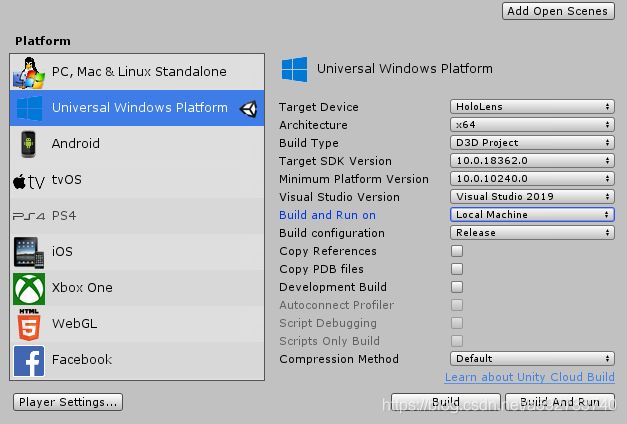Click the Add Open Scenes button
The width and height of the screenshot is (627, 424).
(558, 11)
